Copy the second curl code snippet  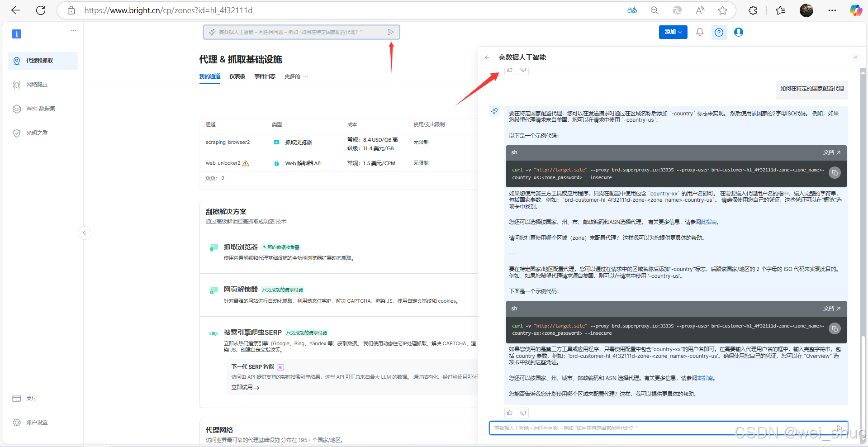pos(835,329)
